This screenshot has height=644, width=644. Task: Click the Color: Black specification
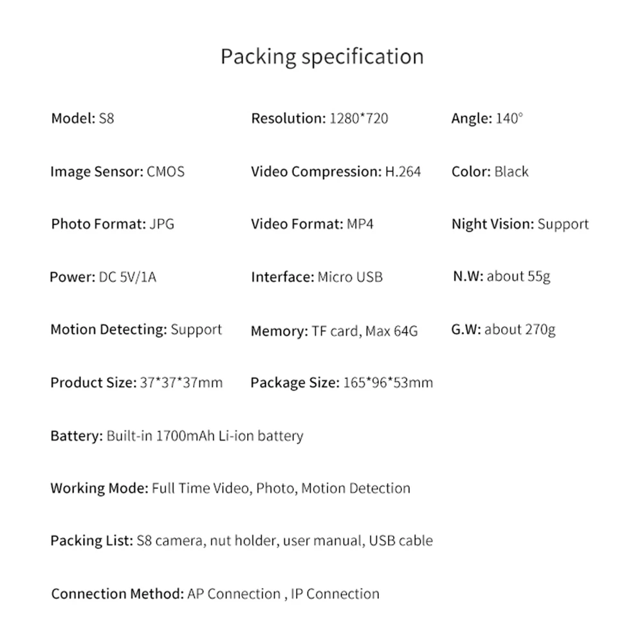coord(490,172)
